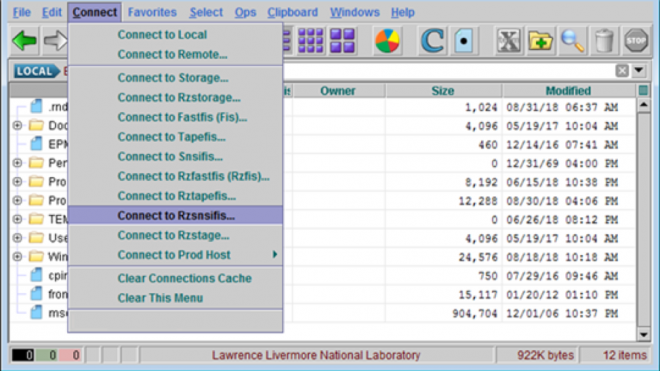Sort by the Modified column header
The height and width of the screenshot is (371, 660).
(x=568, y=91)
